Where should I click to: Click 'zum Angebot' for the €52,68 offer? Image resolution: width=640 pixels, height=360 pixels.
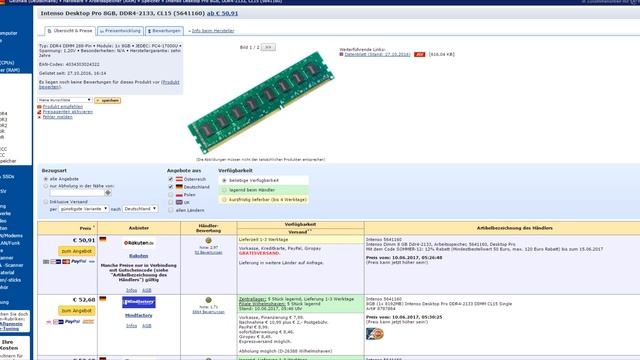coord(77,311)
